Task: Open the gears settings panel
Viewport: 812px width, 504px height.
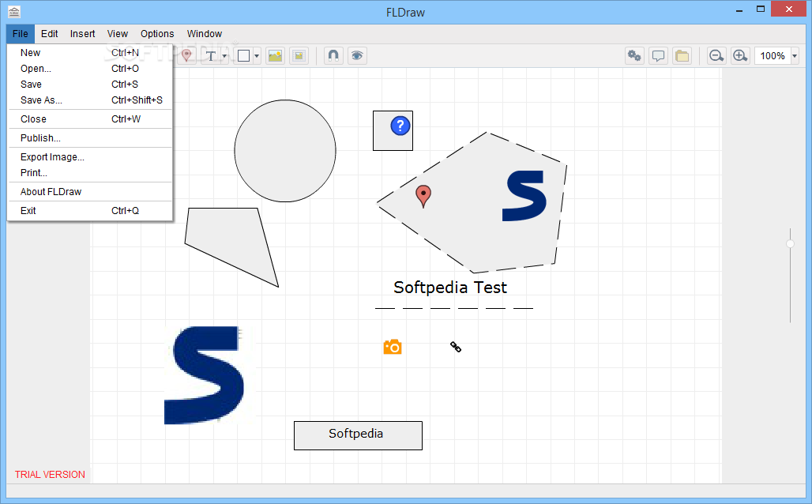Action: click(x=634, y=55)
